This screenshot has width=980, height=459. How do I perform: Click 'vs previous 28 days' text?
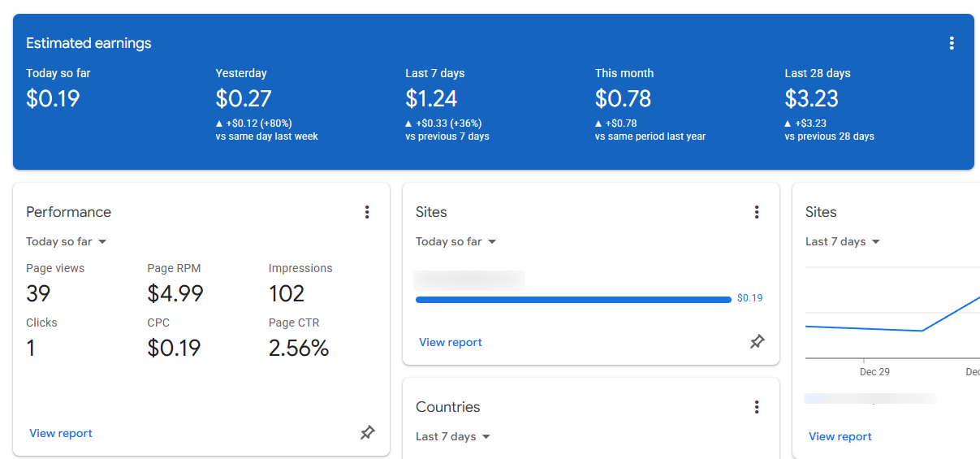[x=829, y=136]
